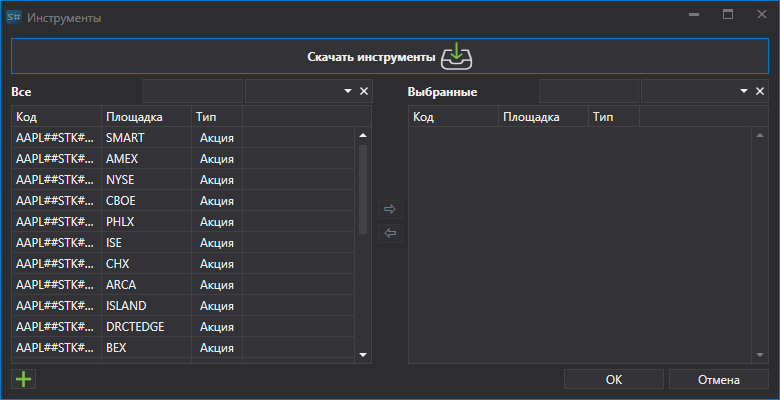Click the Скачать инструменты download button
Image resolution: width=780 pixels, height=400 pixels.
point(390,56)
